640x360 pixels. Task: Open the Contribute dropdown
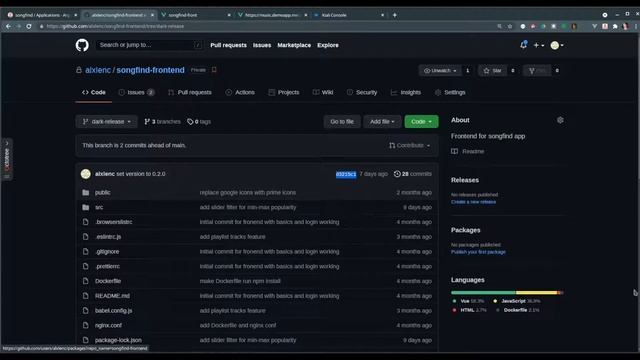tap(409, 145)
